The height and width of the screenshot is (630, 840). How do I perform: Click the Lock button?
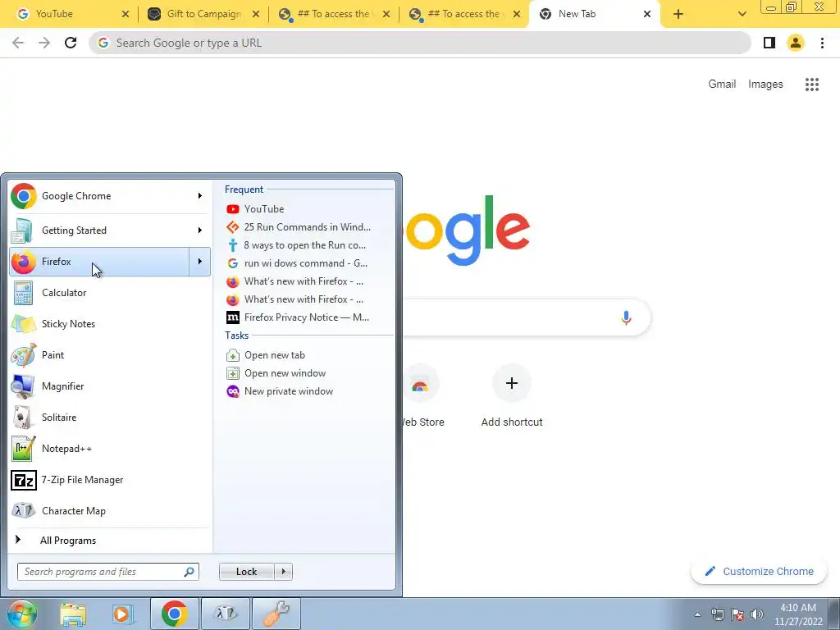[x=246, y=572]
